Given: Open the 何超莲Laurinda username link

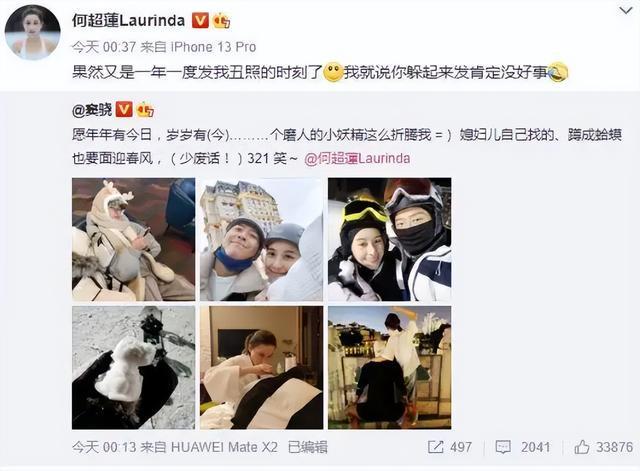Looking at the screenshot, I should [129, 20].
